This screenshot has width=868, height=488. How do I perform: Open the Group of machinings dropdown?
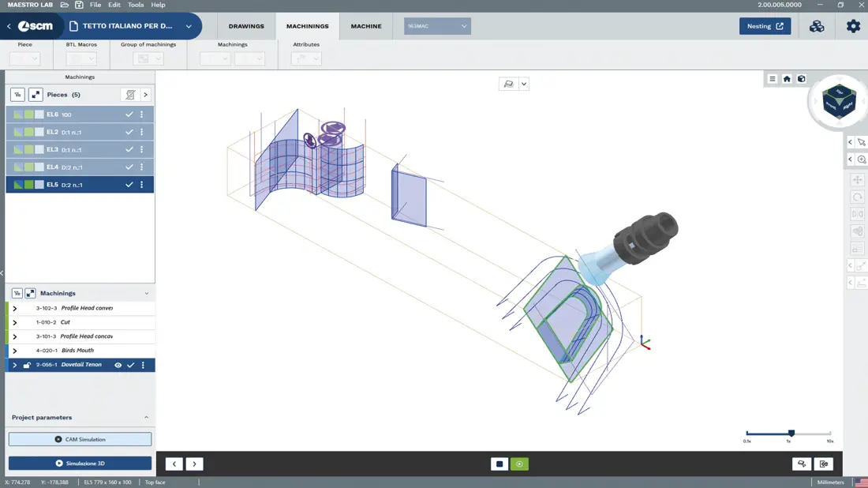coord(148,58)
